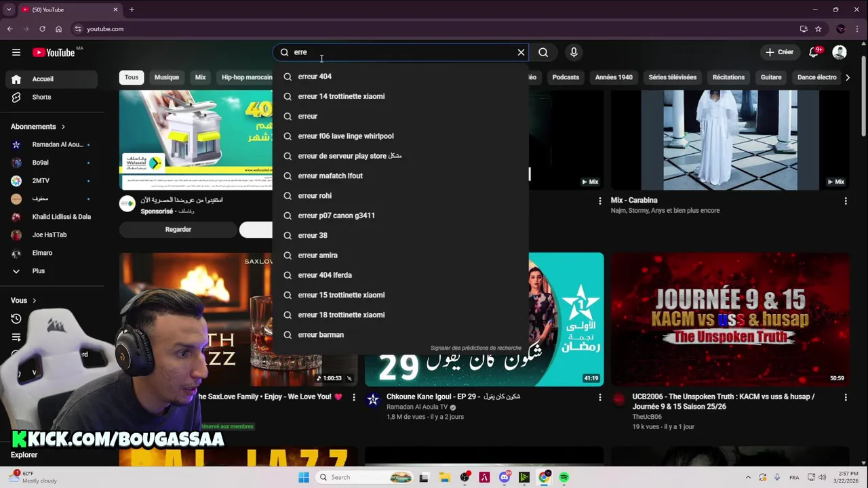Select the Hip-hop marocain chip

tap(245, 77)
